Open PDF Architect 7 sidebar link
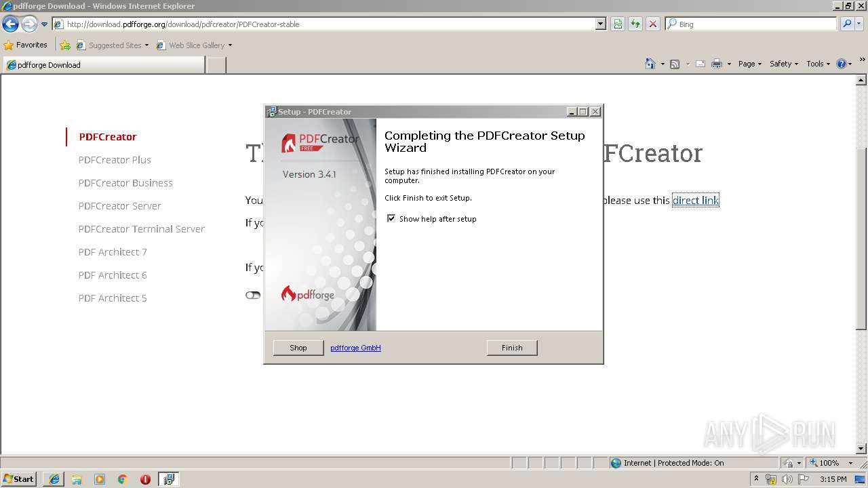 (113, 252)
